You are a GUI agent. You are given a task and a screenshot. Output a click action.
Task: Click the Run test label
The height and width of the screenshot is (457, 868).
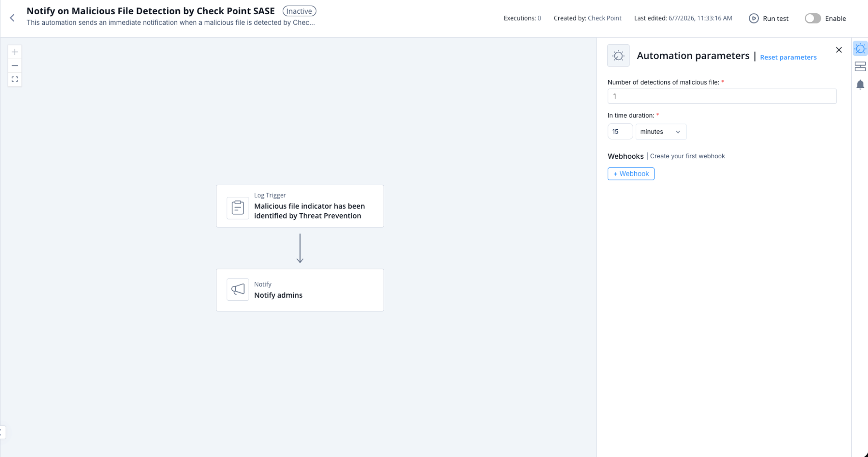[x=775, y=19]
